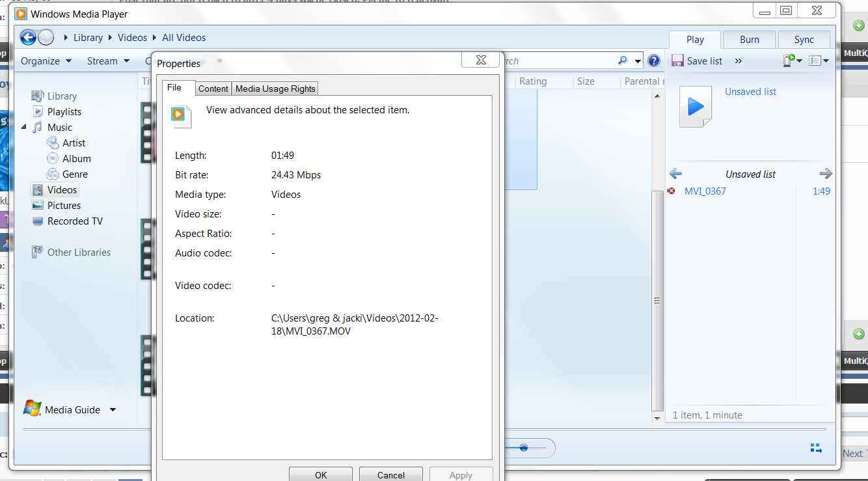This screenshot has height=481, width=868.
Task: Click the Pictures icon in sidebar
Action: click(x=38, y=205)
